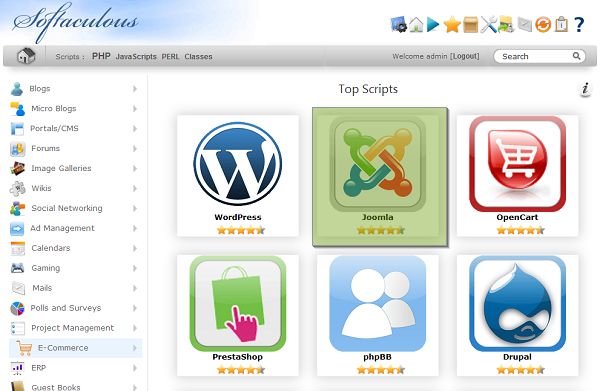The height and width of the screenshot is (391, 600).
Task: Click the Logout link
Action: pyautogui.click(x=465, y=56)
